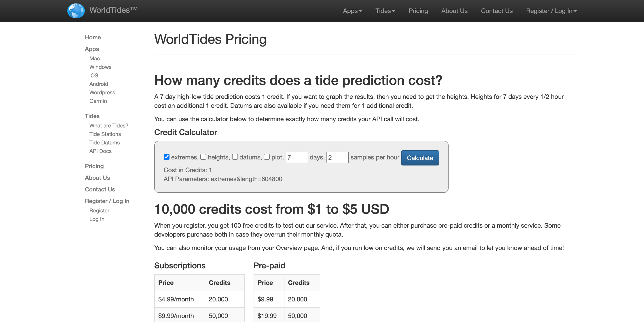This screenshot has height=322, width=644.
Task: Open the Tides dropdown menu
Action: pos(385,11)
